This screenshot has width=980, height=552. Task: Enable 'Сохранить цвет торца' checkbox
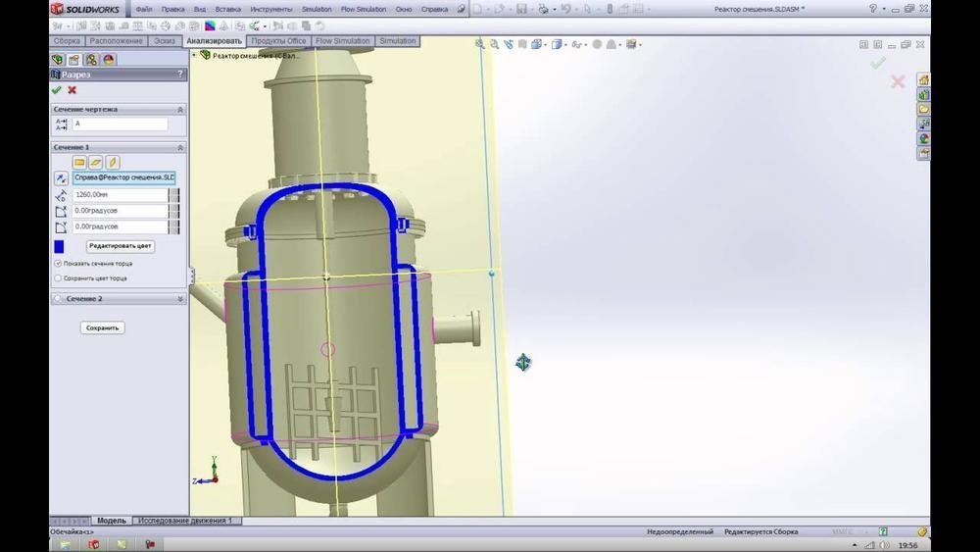click(58, 278)
